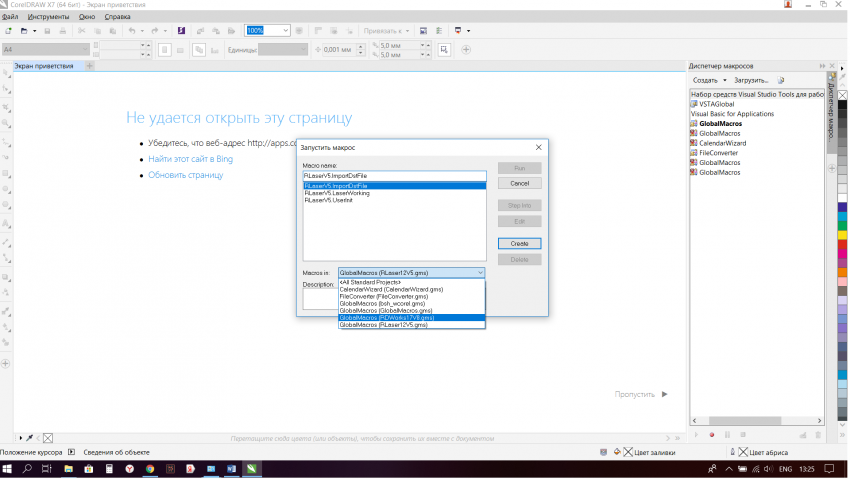
Task: Click the VSTAGlobal item in macro manager
Action: click(x=717, y=103)
